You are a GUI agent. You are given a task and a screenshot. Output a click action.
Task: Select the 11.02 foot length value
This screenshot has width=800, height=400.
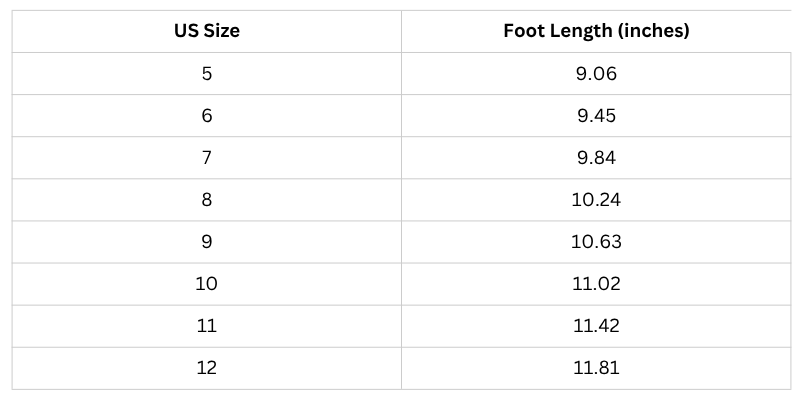tap(596, 284)
